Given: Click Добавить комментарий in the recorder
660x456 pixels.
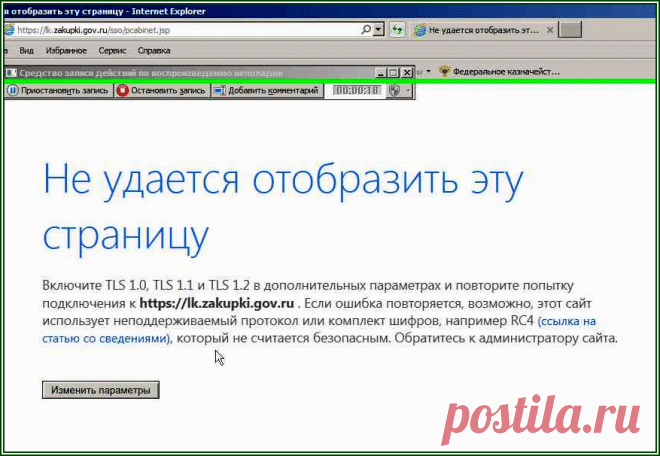Looking at the screenshot, I should [266, 91].
